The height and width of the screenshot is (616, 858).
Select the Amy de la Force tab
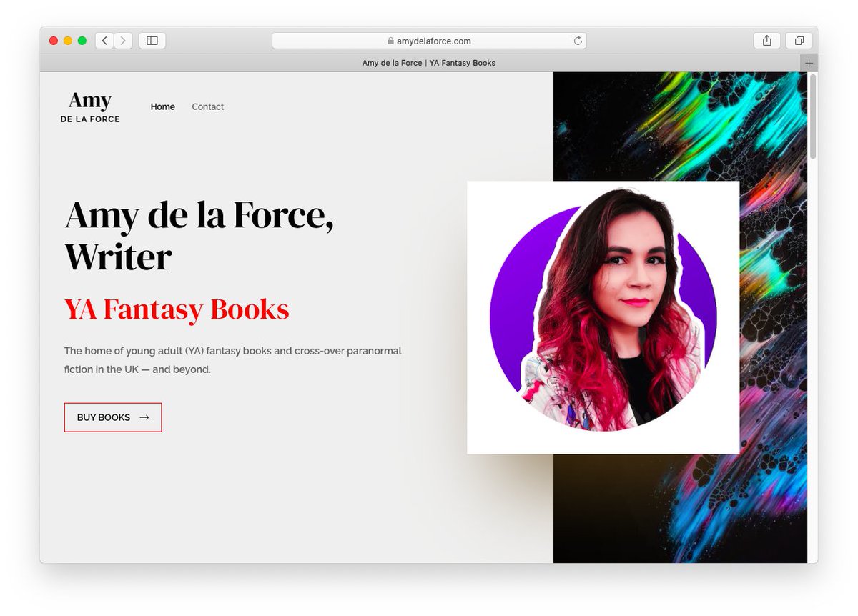429,63
